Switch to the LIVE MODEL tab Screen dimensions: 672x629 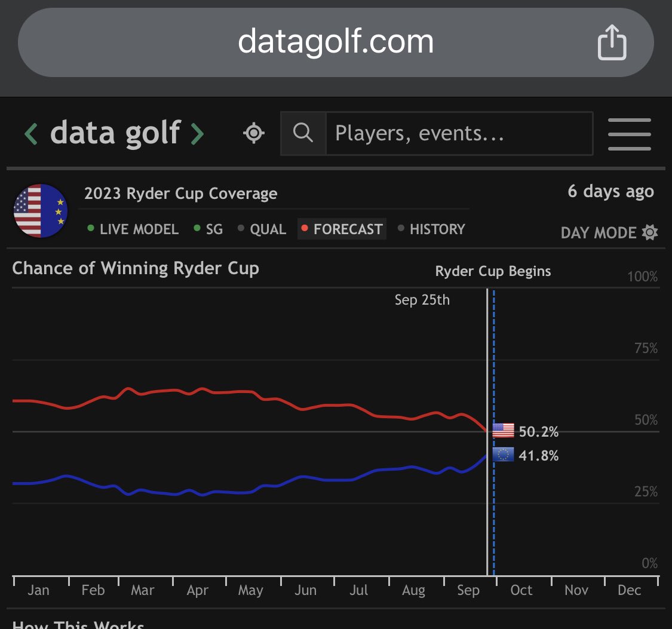(133, 229)
